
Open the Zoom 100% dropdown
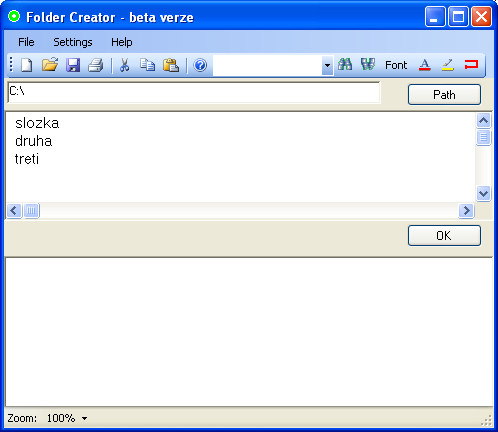[67, 418]
